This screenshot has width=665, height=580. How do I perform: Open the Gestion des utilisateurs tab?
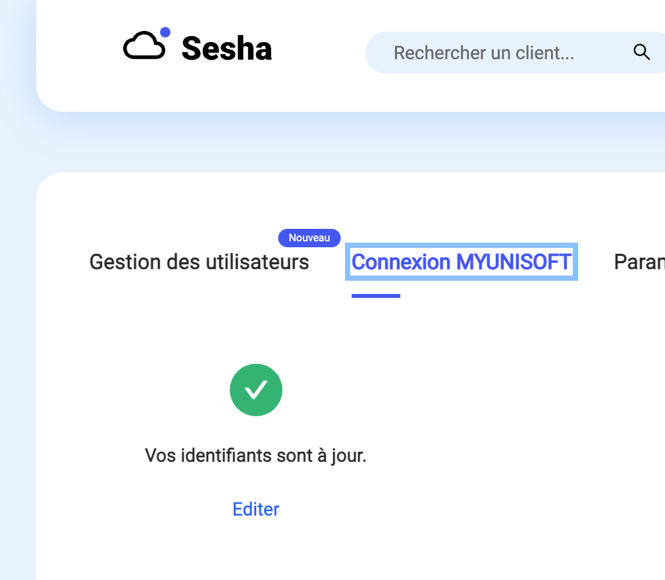point(199,262)
